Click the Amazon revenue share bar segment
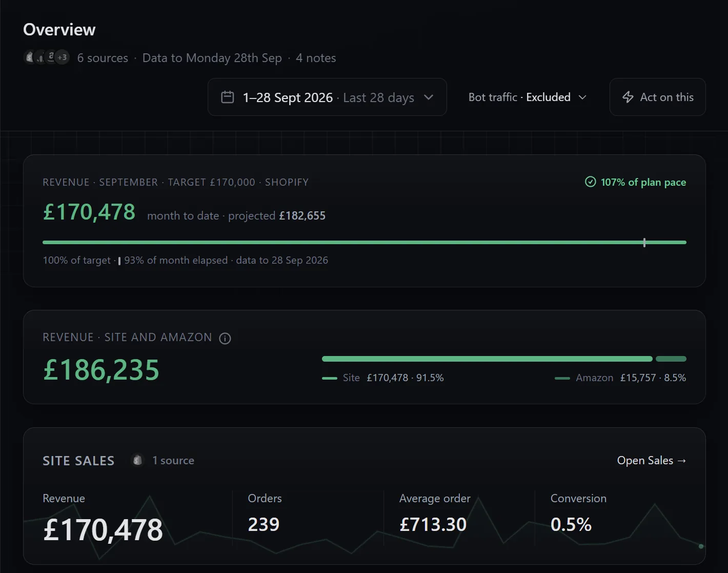 click(x=671, y=359)
